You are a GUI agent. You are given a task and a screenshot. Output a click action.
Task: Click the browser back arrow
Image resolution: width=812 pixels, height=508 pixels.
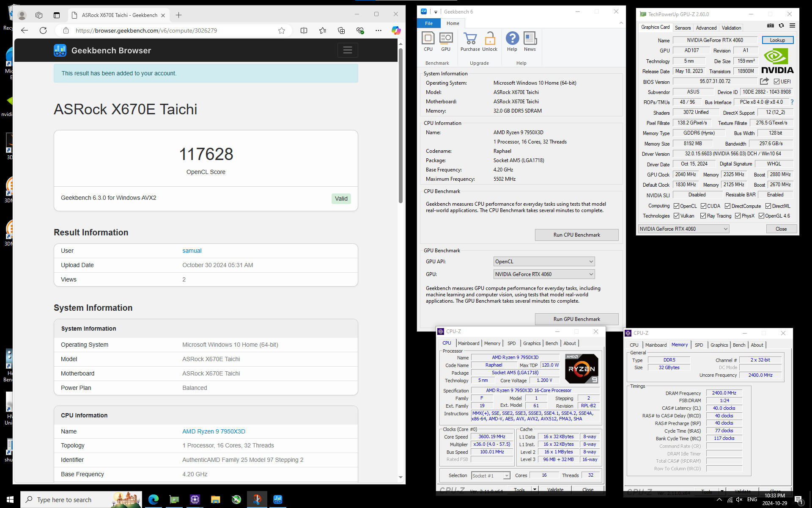(25, 30)
